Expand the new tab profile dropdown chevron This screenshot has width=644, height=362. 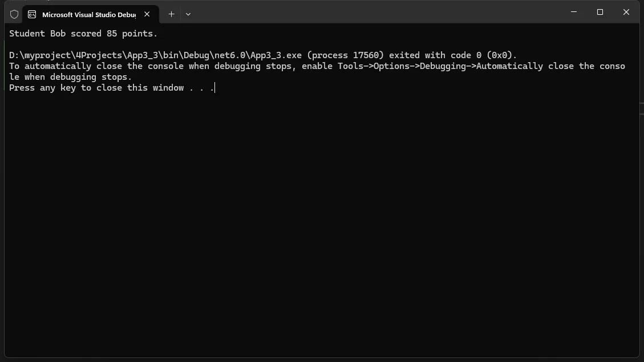tap(188, 14)
